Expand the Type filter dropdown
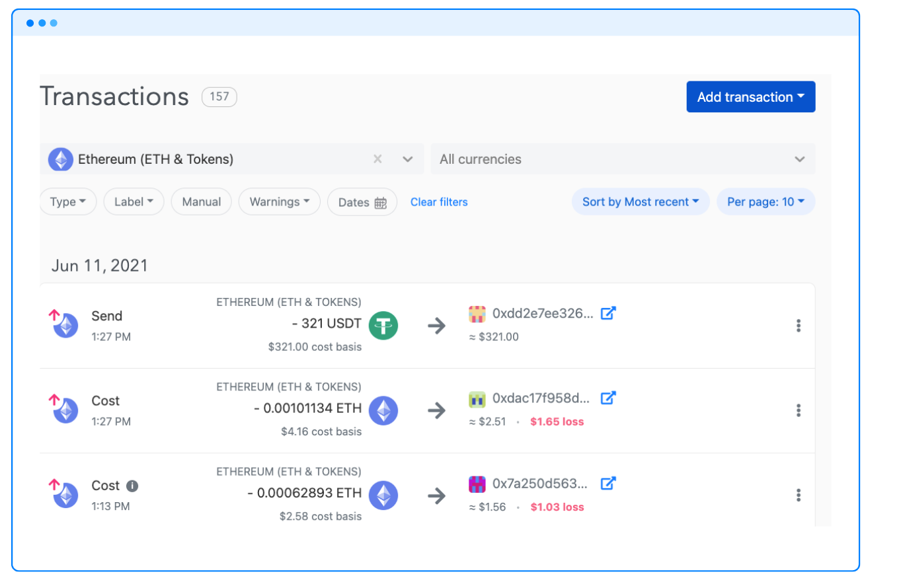Image resolution: width=899 pixels, height=588 pixels. tap(68, 202)
